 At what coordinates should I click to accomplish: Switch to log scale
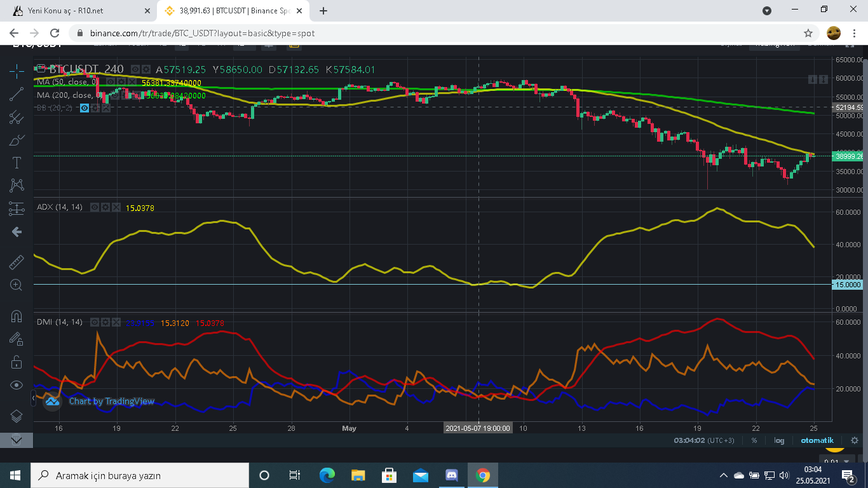(x=780, y=440)
